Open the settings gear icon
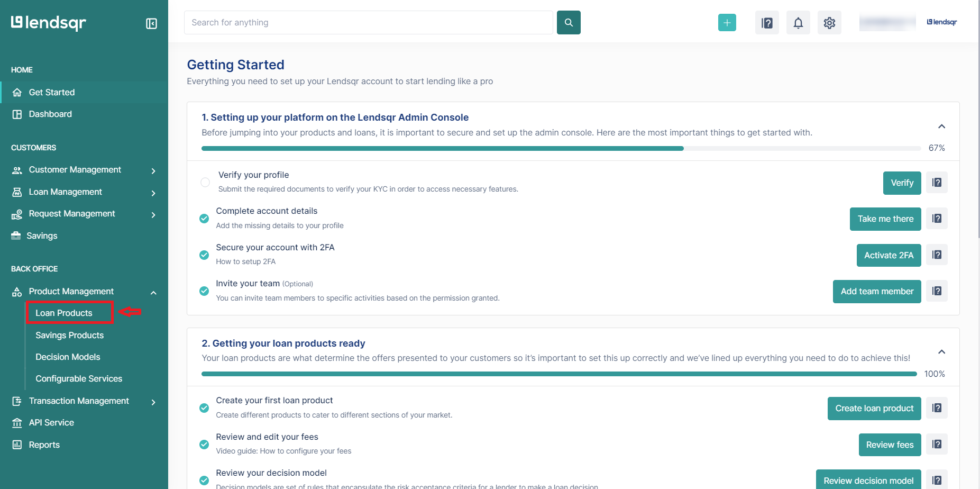 pos(829,23)
